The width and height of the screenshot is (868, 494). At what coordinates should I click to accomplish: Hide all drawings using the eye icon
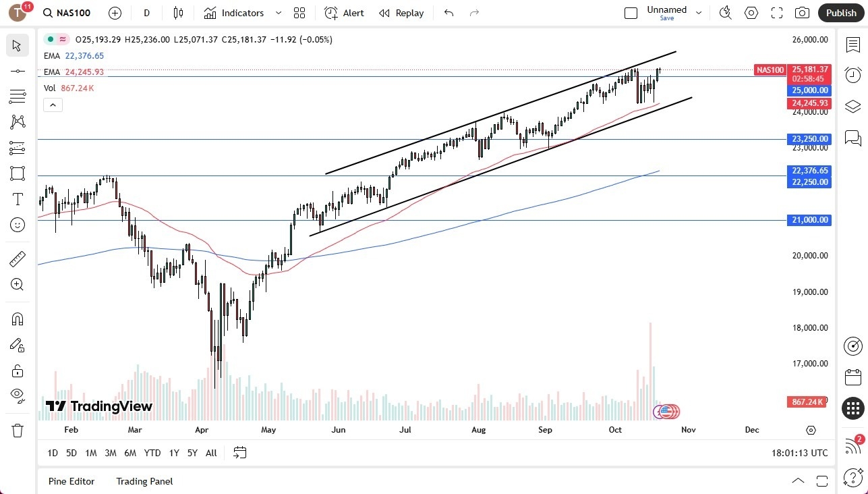click(18, 395)
